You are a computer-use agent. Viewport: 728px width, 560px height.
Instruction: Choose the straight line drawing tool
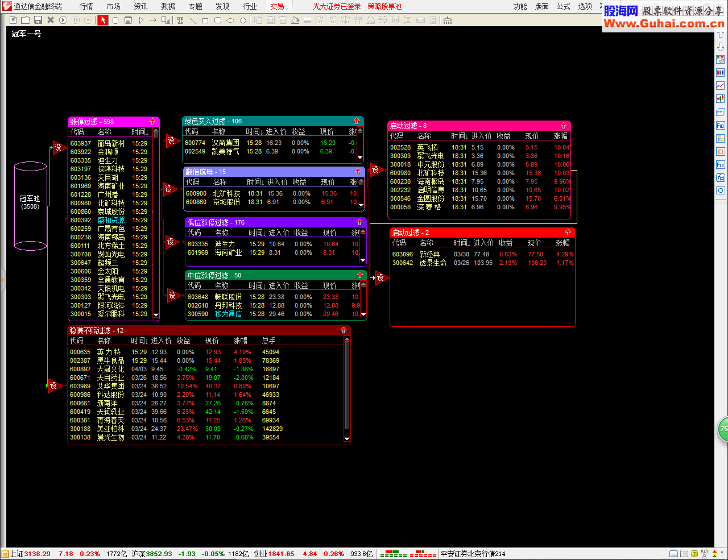(x=193, y=20)
